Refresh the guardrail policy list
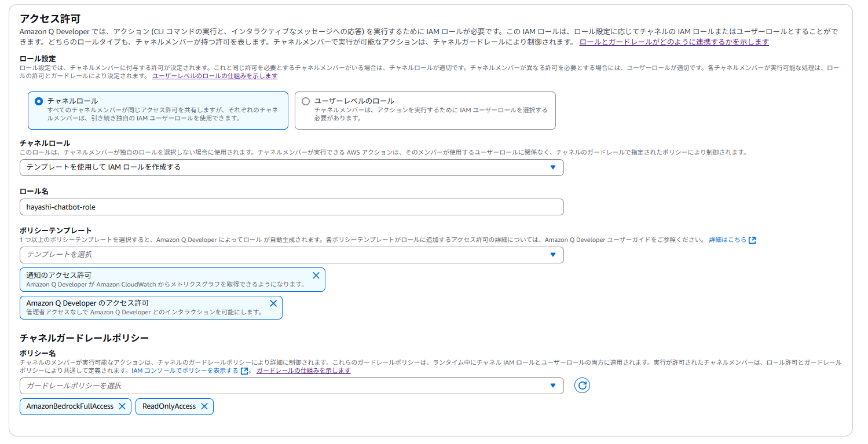The height and width of the screenshot is (444, 868). [x=582, y=386]
